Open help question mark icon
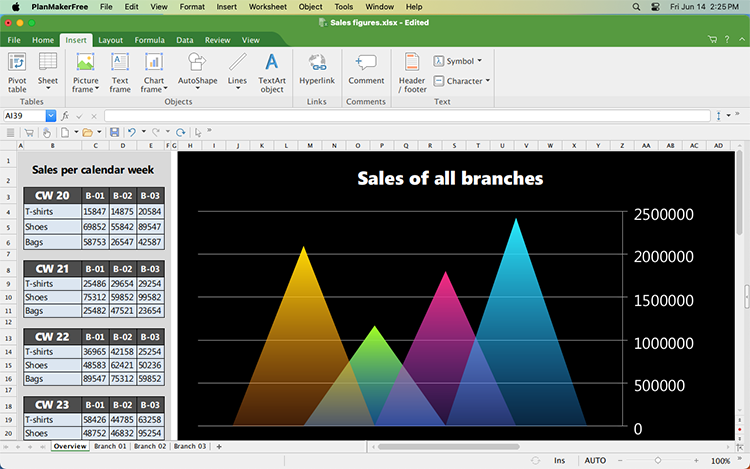Viewport: 750px width, 469px height. (x=727, y=40)
